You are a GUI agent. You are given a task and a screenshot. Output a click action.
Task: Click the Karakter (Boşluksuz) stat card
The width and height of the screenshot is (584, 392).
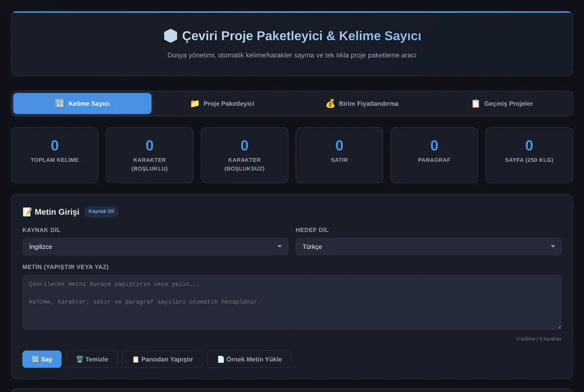[x=244, y=155]
